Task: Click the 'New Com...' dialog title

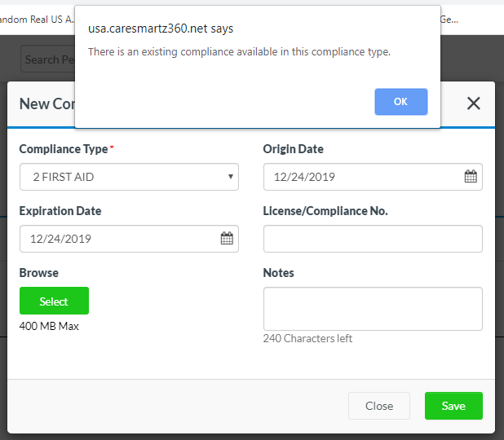Action: pyautogui.click(x=46, y=103)
